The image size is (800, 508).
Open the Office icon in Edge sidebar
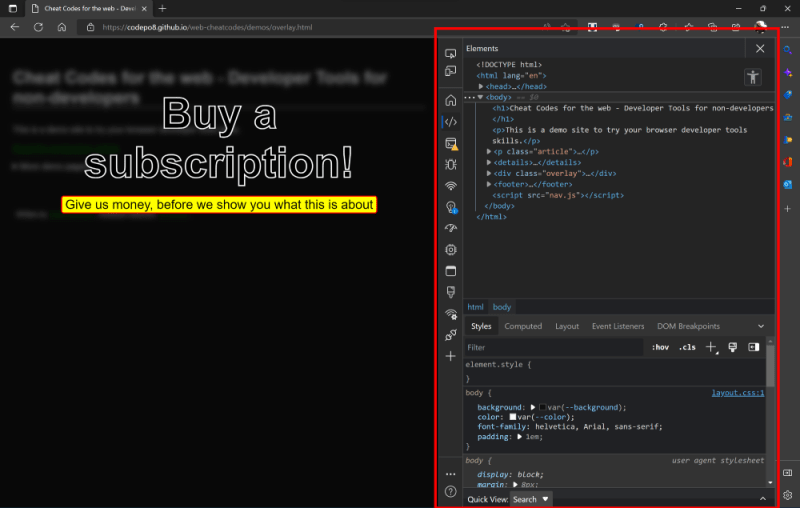tap(788, 162)
